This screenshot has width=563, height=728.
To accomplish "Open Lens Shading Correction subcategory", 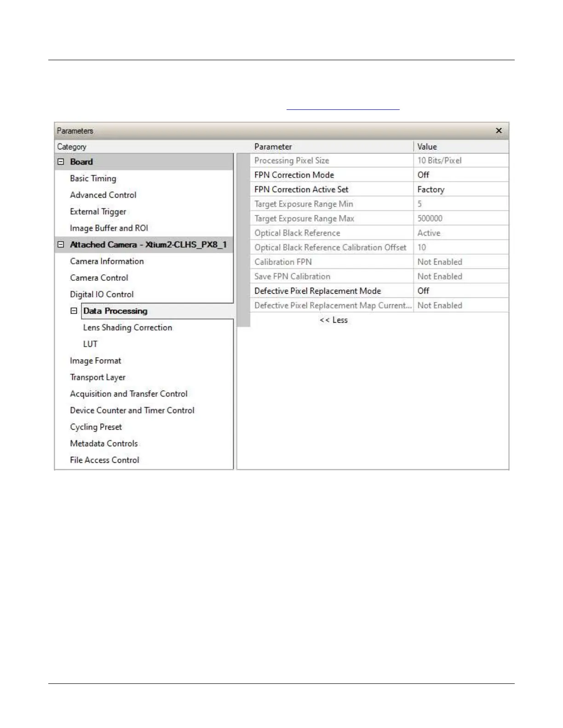I will point(127,327).
